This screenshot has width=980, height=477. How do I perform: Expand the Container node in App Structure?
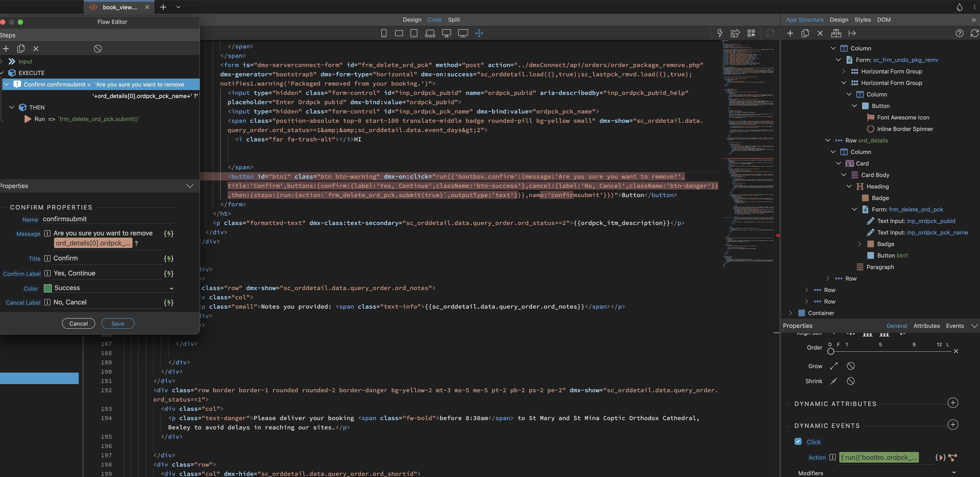pos(791,313)
